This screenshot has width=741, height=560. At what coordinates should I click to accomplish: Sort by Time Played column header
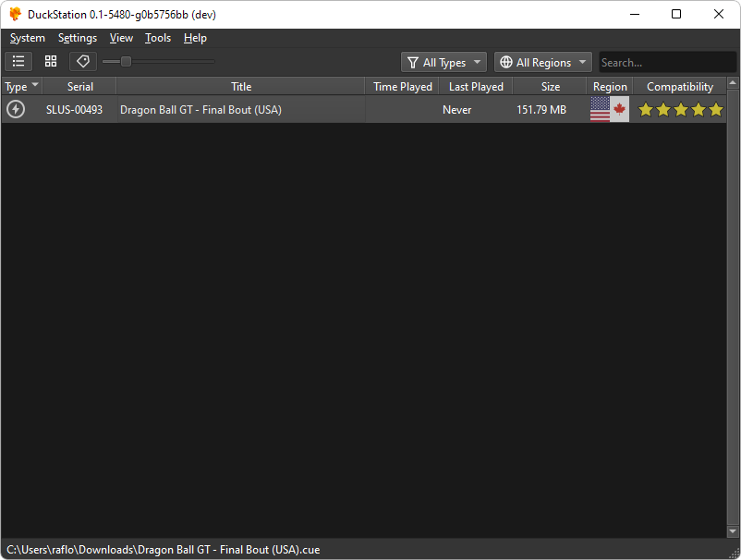coord(403,87)
